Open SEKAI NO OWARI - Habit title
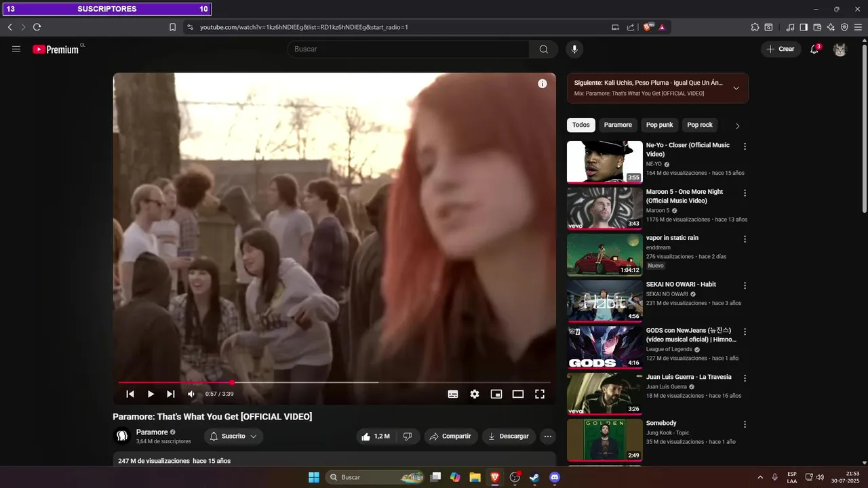Viewport: 868px width, 488px height. click(x=681, y=284)
